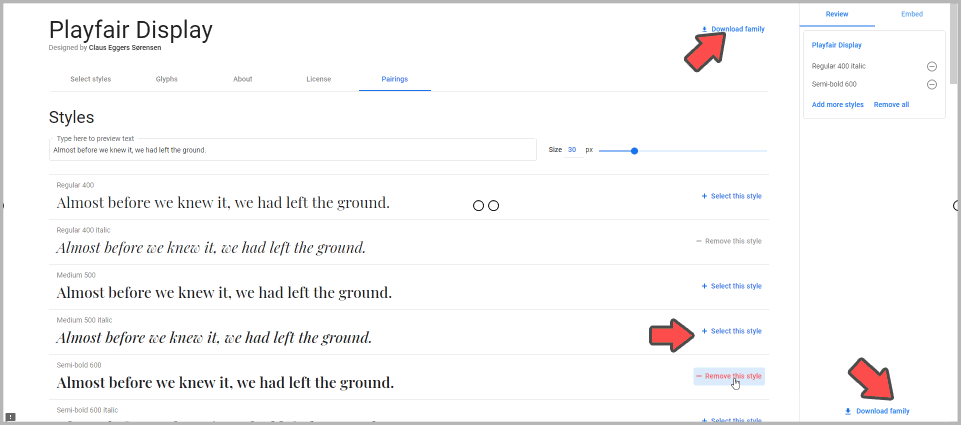This screenshot has width=961, height=425.
Task: Select the Medium 500 style
Action: pyautogui.click(x=732, y=286)
